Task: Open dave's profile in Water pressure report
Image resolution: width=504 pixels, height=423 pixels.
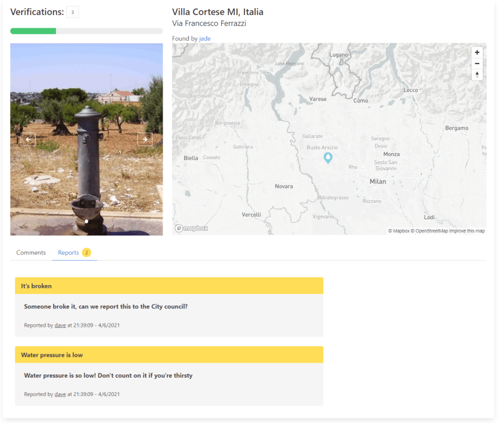Action: [60, 394]
